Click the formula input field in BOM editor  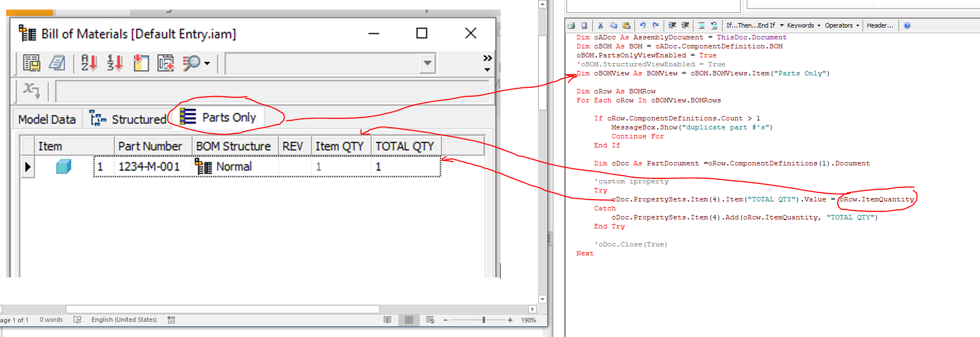tap(272, 91)
